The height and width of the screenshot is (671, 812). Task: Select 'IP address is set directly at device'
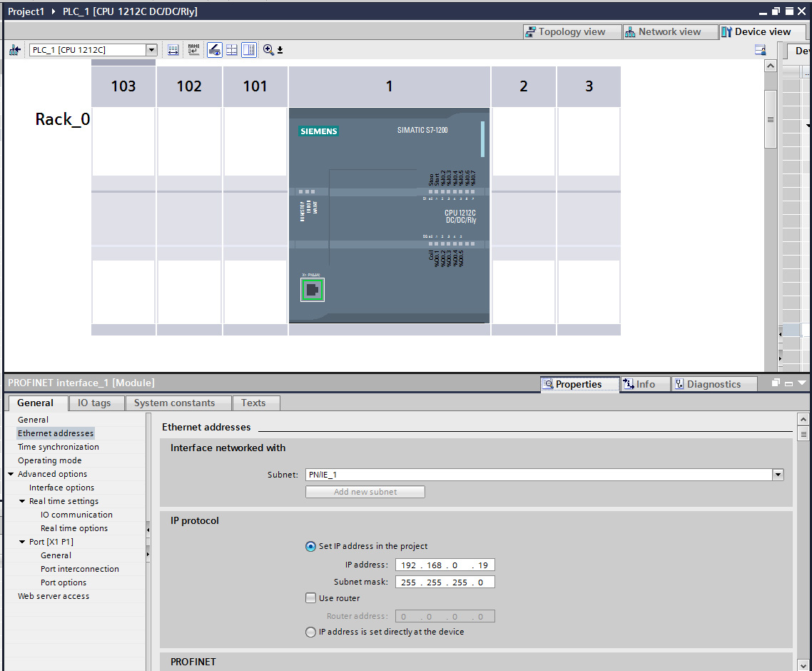click(310, 632)
